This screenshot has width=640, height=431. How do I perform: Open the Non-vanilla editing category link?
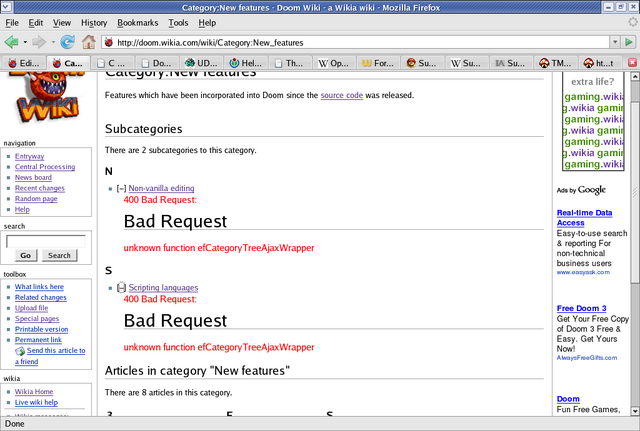point(161,188)
